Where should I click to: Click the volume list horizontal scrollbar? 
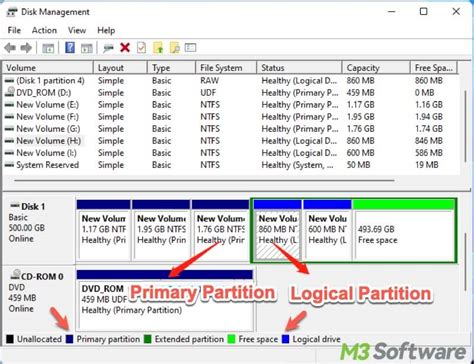204,180
